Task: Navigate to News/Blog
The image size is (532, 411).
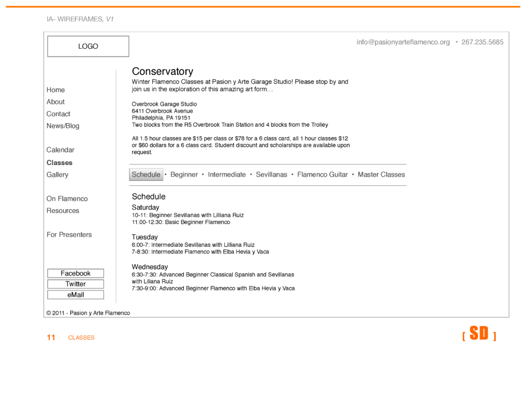Action: coord(63,126)
